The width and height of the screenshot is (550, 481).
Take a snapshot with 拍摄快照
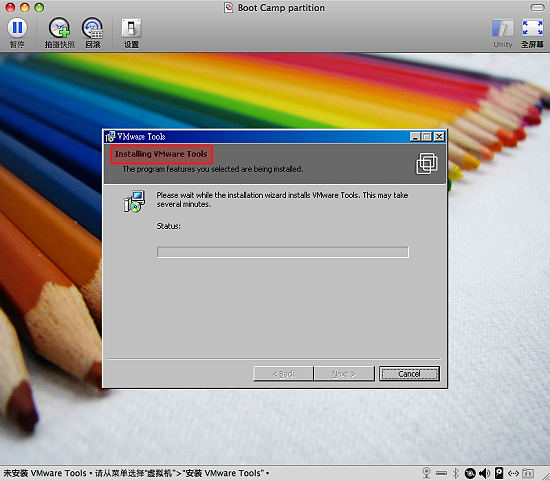tap(59, 33)
